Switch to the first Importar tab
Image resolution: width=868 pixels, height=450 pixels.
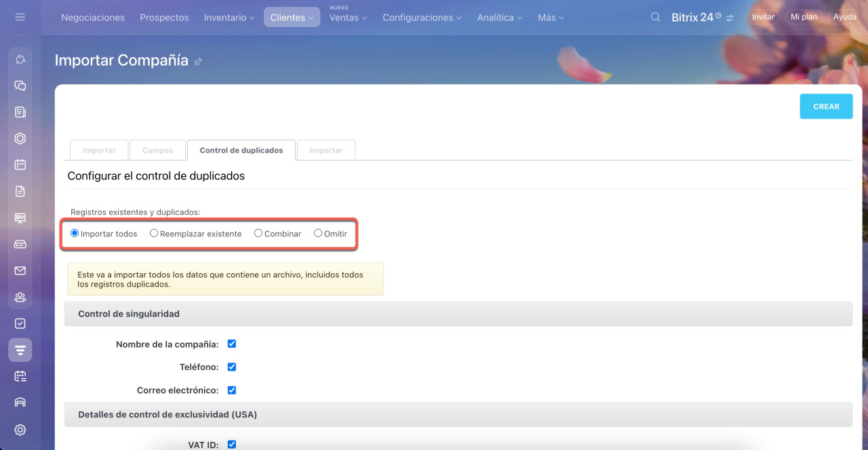coord(99,150)
